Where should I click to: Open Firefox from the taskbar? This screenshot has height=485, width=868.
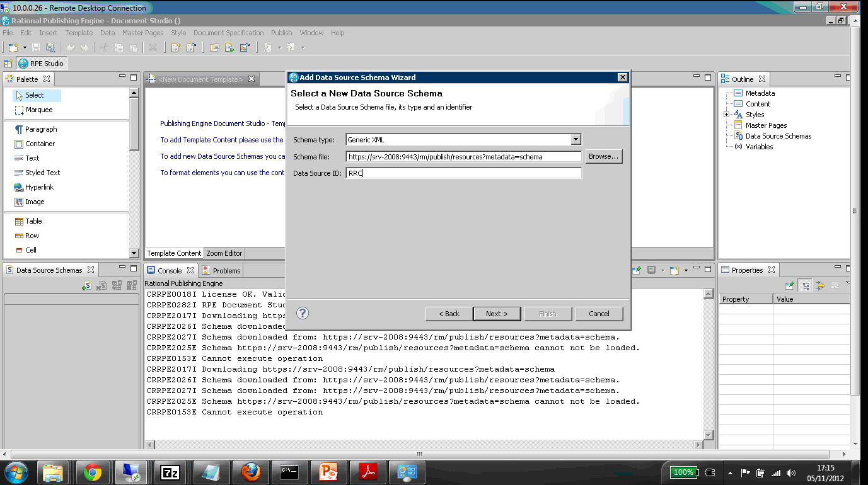pos(250,472)
